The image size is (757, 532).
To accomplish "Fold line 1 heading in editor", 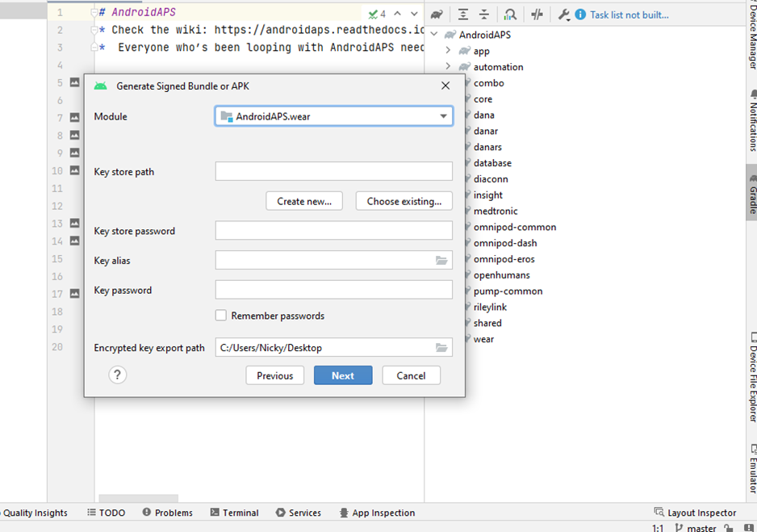I will (94, 13).
